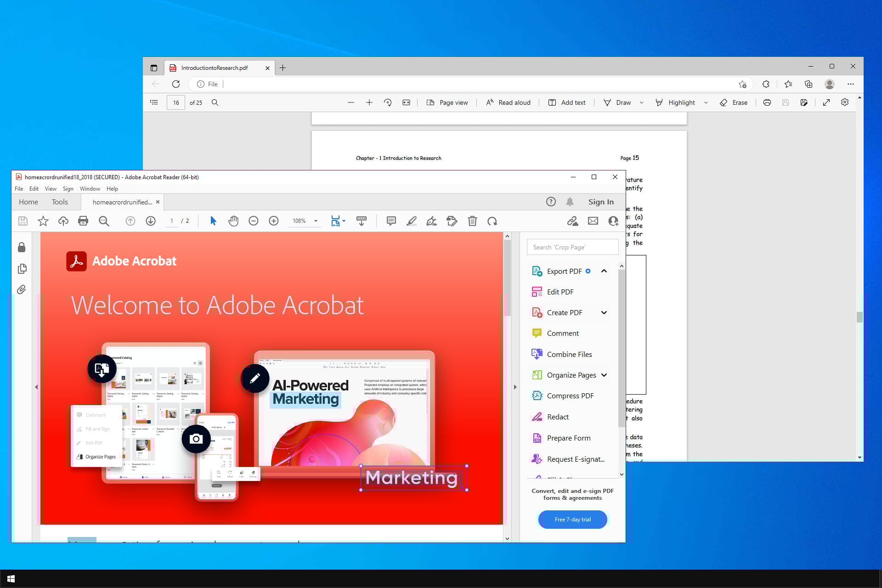
Task: Click the Highlight text pen icon
Action: [x=411, y=221]
